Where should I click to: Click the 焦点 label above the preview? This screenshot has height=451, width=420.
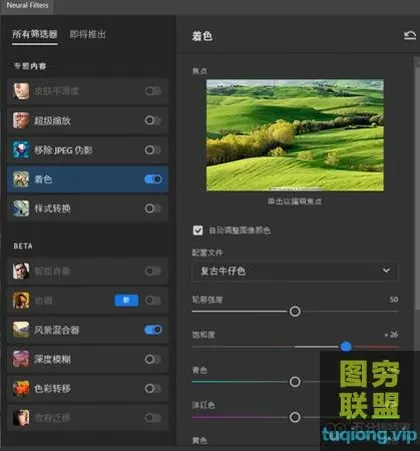coord(200,71)
